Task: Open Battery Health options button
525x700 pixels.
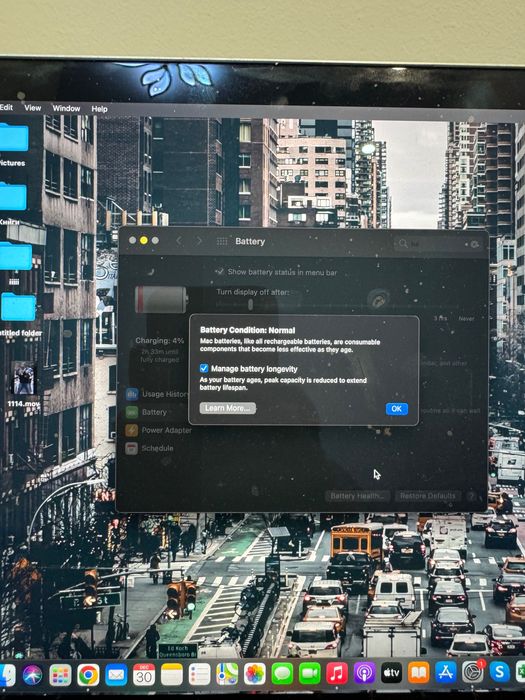Action: tap(357, 496)
